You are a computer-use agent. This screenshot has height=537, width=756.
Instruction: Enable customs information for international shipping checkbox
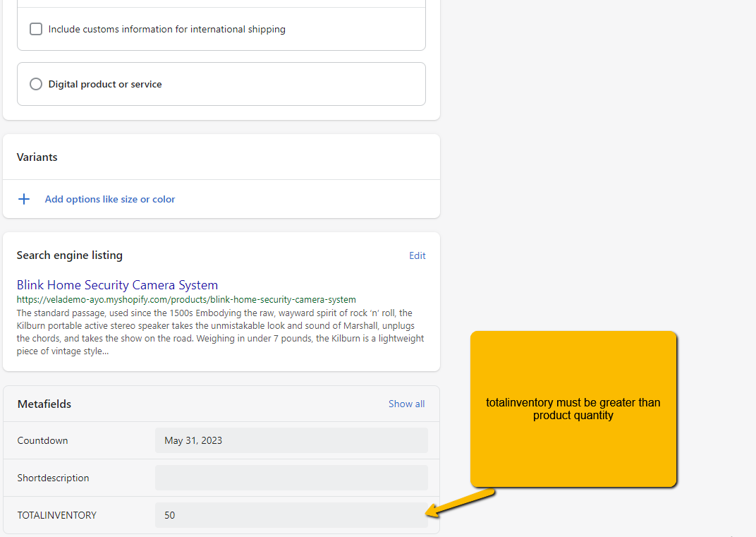pyautogui.click(x=36, y=30)
